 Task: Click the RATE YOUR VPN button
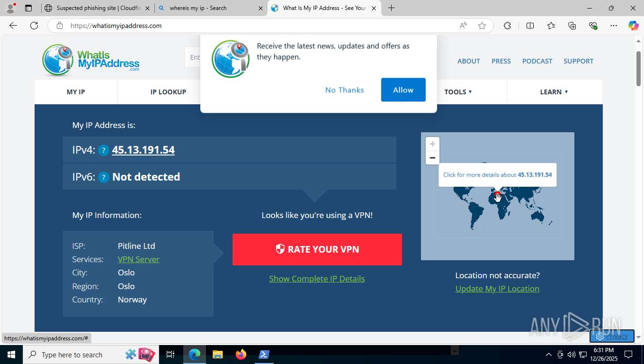coord(317,249)
